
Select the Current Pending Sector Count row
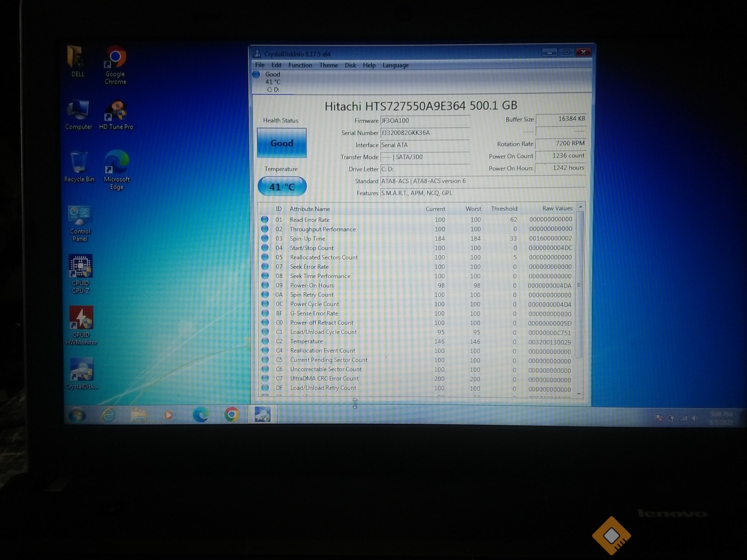[416, 360]
